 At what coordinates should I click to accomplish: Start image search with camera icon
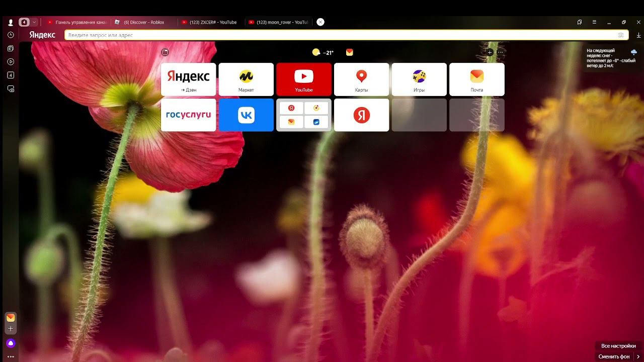621,35
